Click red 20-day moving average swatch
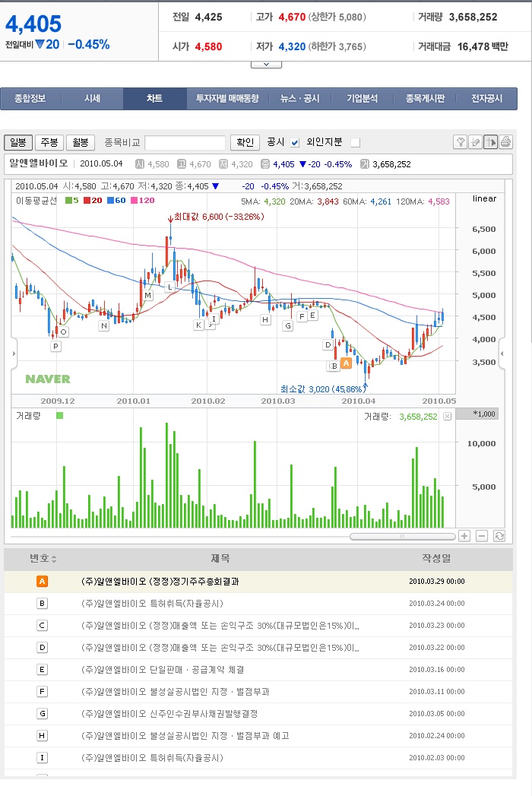Screen dimensions: 532x796 87,201
